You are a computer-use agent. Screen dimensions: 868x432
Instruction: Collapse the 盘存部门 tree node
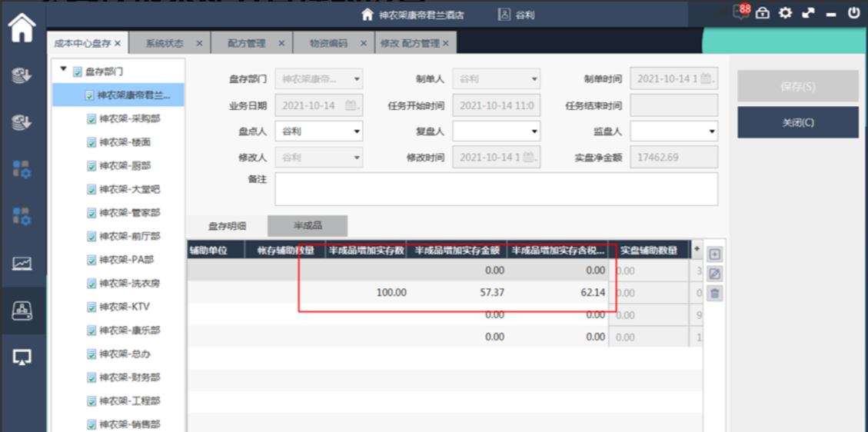click(x=63, y=71)
